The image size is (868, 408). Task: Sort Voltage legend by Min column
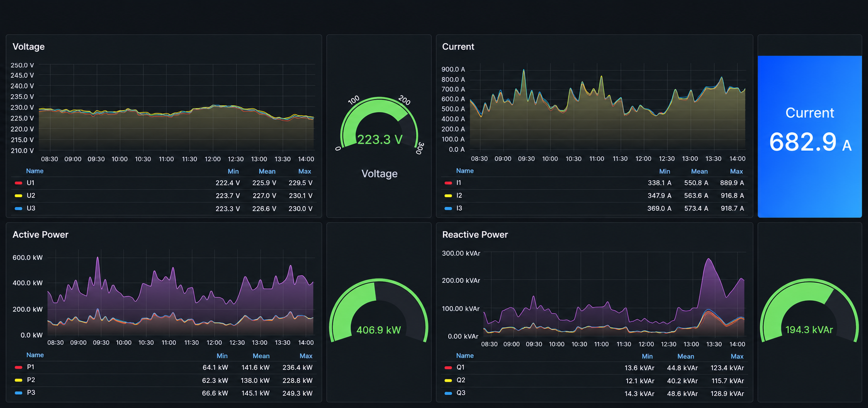click(233, 171)
